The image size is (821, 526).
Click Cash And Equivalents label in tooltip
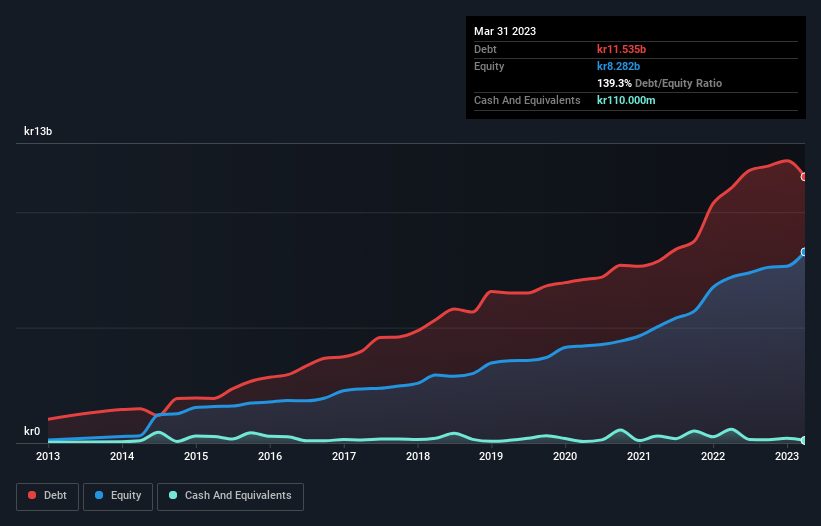click(x=527, y=100)
